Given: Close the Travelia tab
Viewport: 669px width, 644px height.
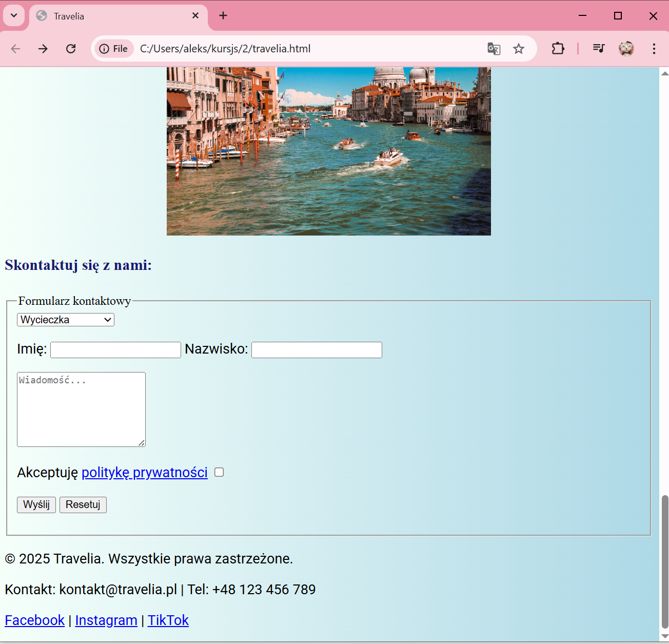Looking at the screenshot, I should pyautogui.click(x=195, y=16).
